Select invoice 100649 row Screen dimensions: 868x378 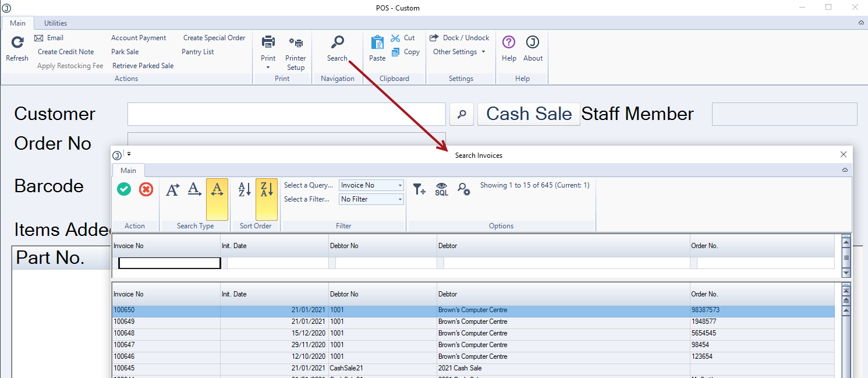click(x=473, y=322)
